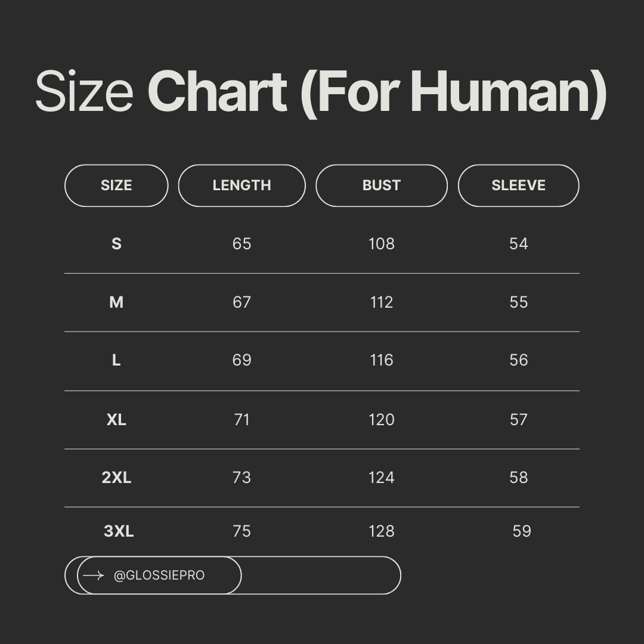Select the S size row label
Viewport: 644px width, 644px height.
(x=116, y=244)
